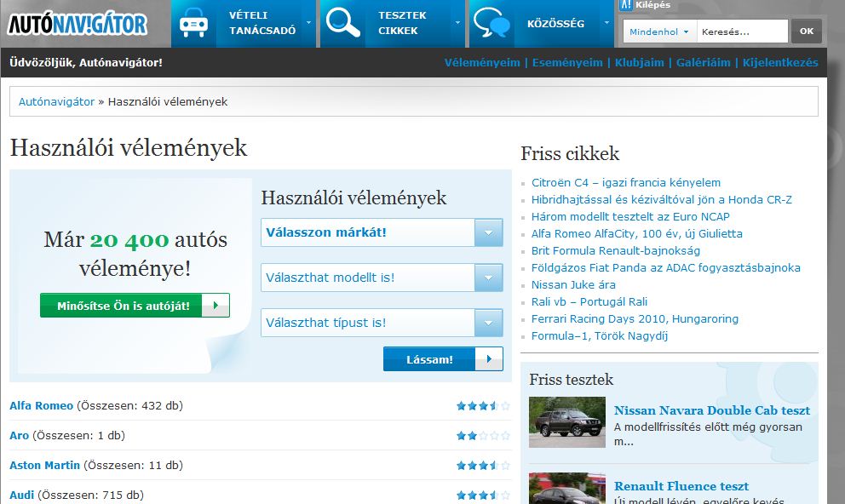The image size is (845, 504).
Task: Click the magnifying glass Tesztek Cikkek icon
Action: click(x=342, y=23)
